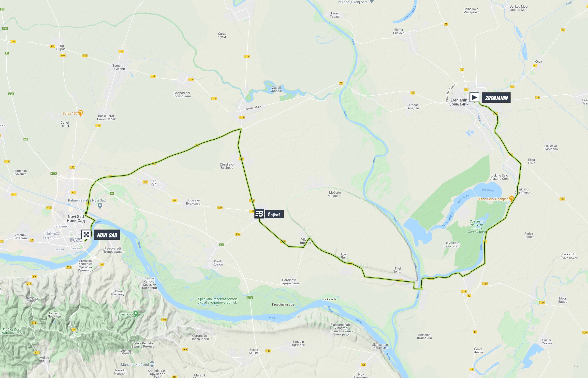This screenshot has height=378, width=588.
Task: Click the Specijalni rezervat prirode Carska bara label
Action: 477,226
